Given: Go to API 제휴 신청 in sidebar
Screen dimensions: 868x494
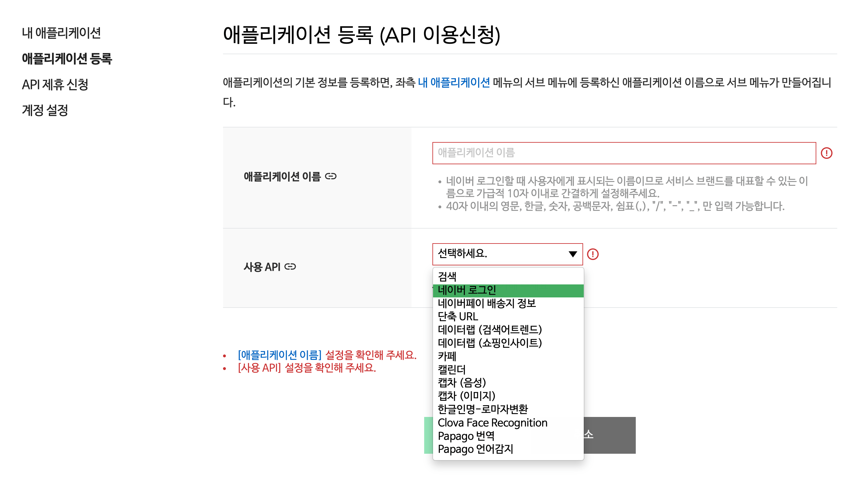Looking at the screenshot, I should [55, 84].
